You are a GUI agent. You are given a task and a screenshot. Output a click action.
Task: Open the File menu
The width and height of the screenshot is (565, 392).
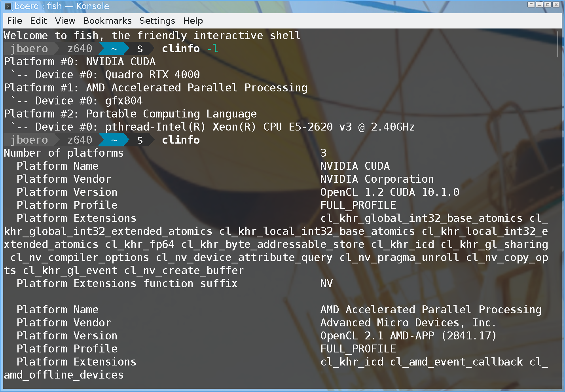15,21
